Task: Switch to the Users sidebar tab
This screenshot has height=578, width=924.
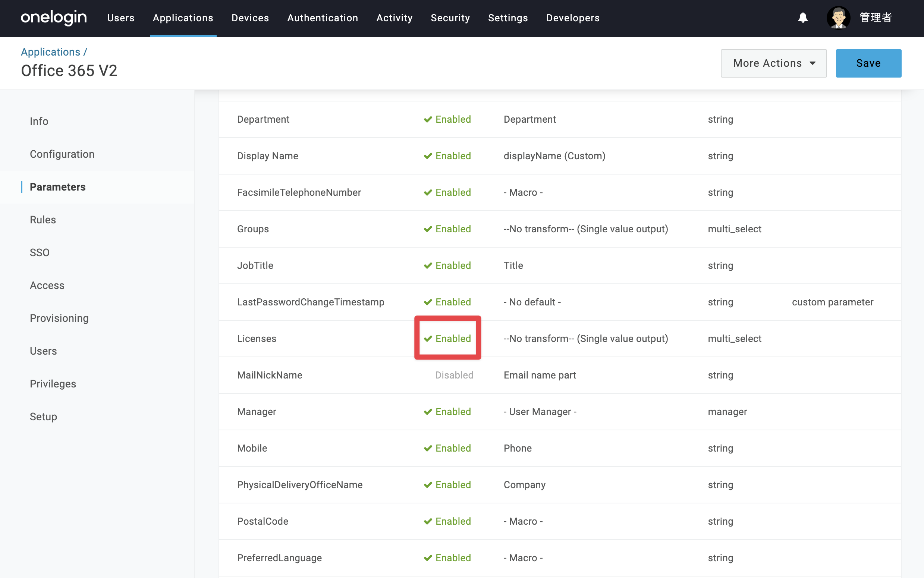Action: click(x=43, y=351)
